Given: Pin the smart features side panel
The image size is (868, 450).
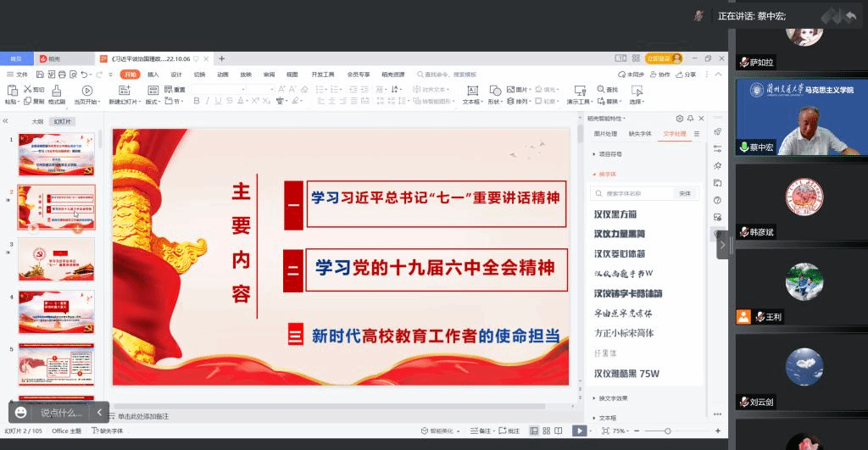Looking at the screenshot, I should pos(691,119).
